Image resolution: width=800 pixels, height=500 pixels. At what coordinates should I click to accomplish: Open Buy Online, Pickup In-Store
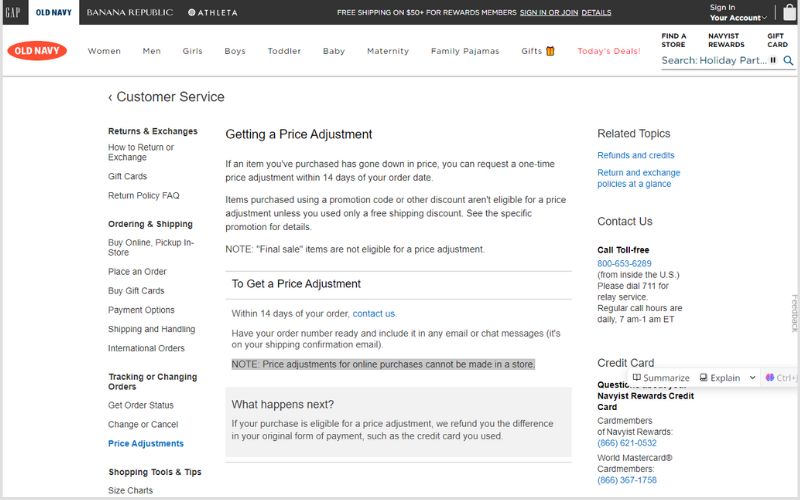[x=151, y=247]
